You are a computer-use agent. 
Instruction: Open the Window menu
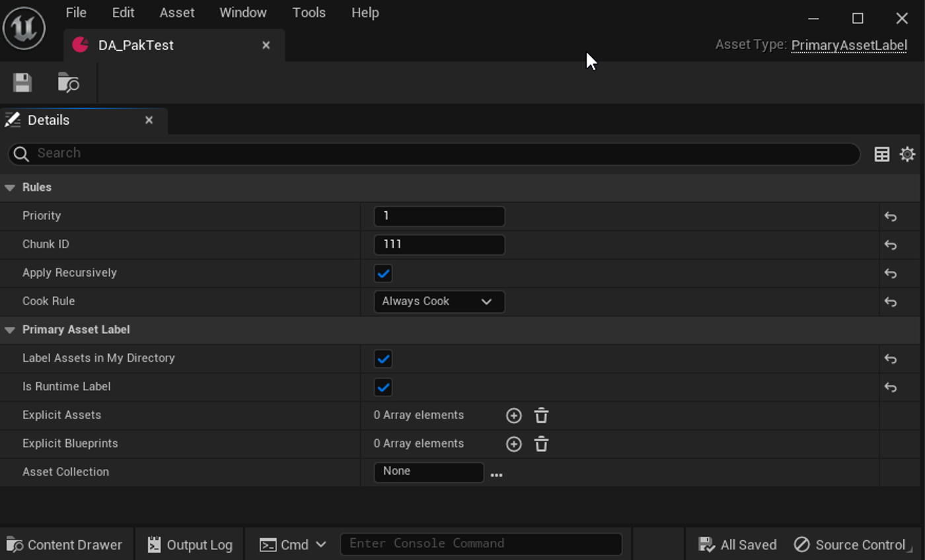243,13
